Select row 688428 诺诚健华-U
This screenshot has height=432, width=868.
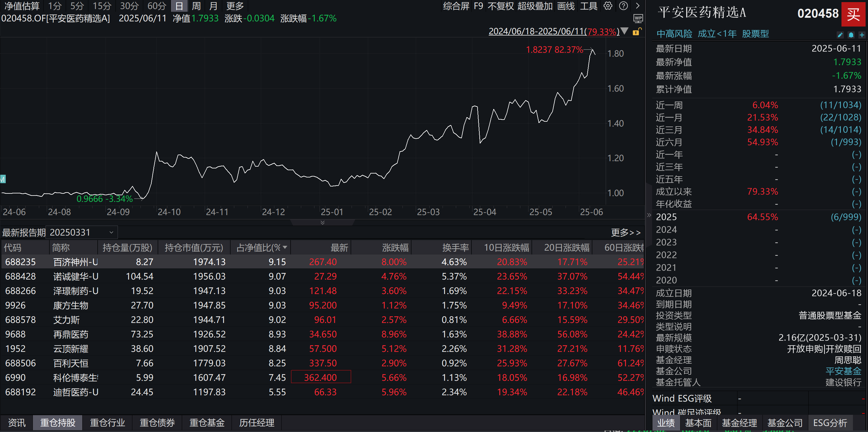(x=323, y=276)
